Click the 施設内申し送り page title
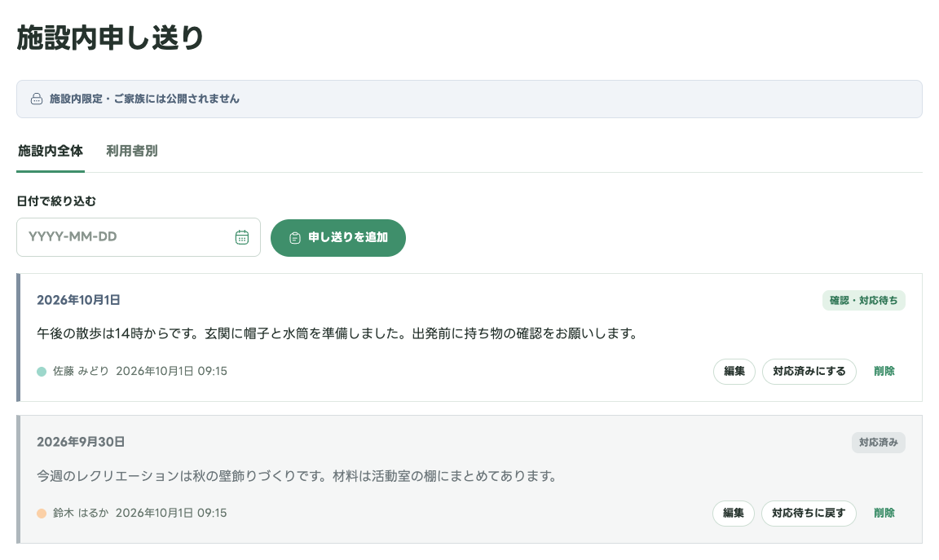This screenshot has height=560, width=939. [110, 37]
